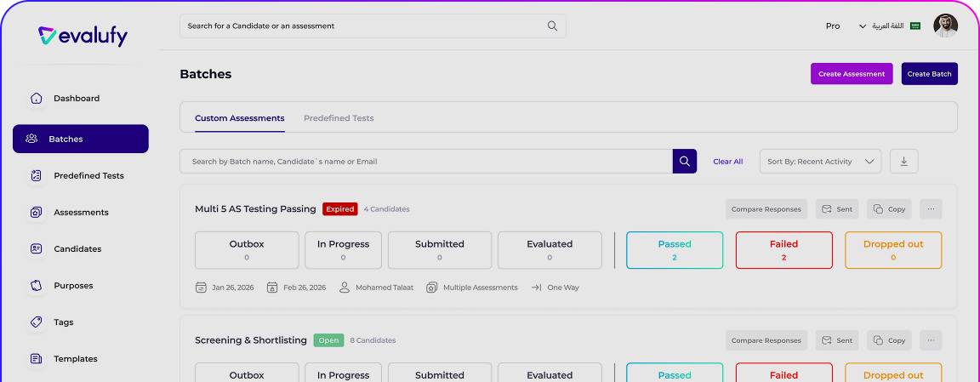Click the 8 Candidates text

pos(373,340)
